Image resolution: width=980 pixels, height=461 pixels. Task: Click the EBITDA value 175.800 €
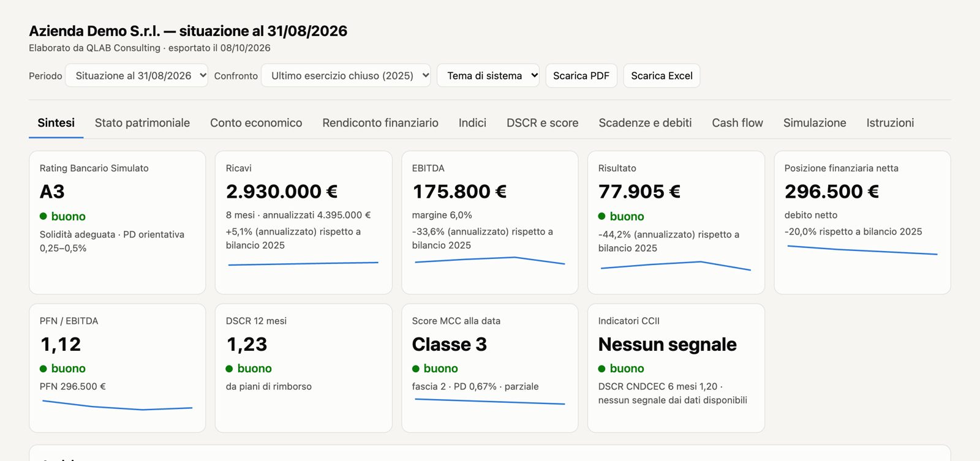(x=459, y=192)
